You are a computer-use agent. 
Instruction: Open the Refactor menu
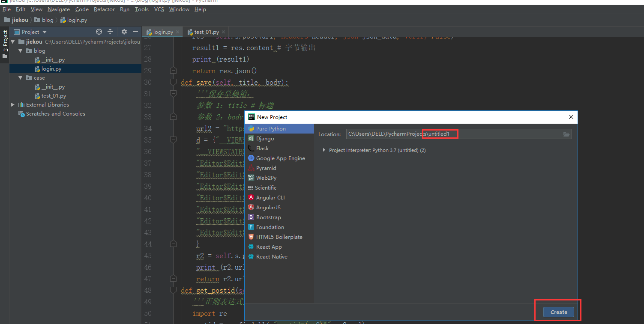click(x=104, y=9)
